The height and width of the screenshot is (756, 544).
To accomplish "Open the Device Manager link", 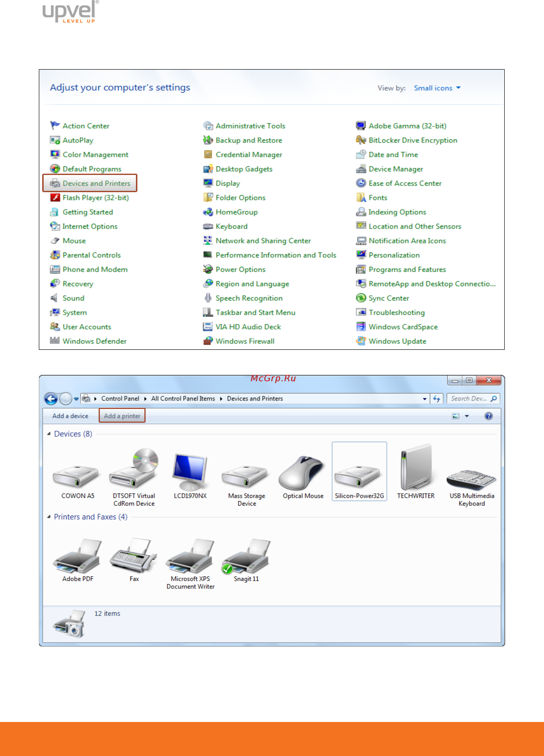I will 395,169.
